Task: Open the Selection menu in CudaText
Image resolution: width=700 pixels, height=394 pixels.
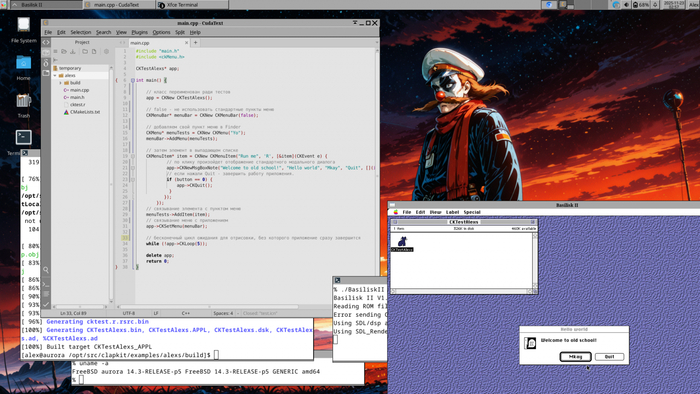Action: tap(81, 32)
